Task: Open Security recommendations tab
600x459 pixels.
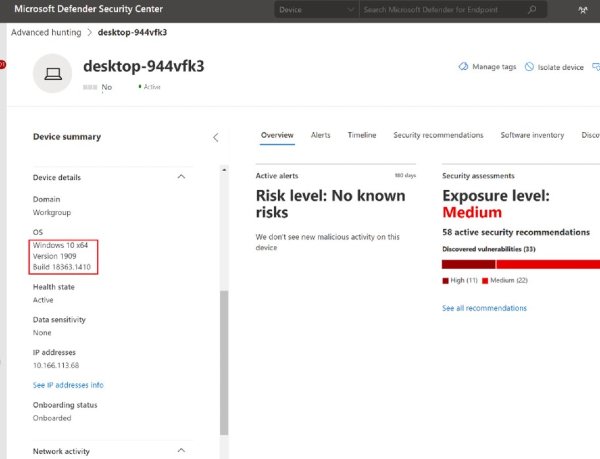Action: click(438, 135)
